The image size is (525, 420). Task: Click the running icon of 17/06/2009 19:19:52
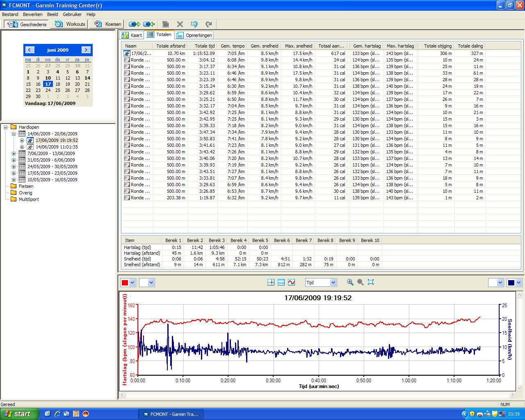coord(30,140)
